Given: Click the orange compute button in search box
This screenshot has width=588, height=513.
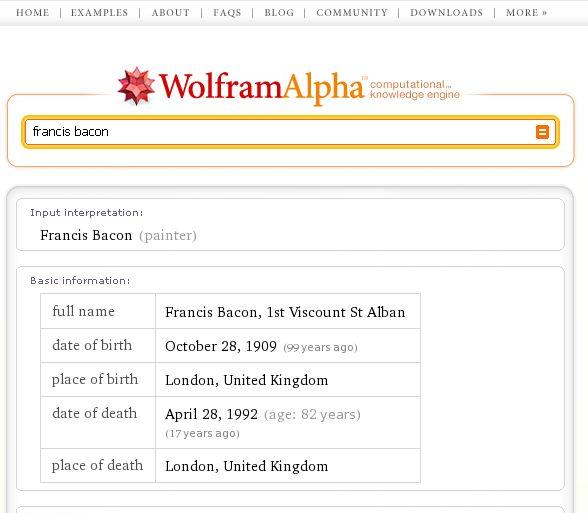Looking at the screenshot, I should 542,132.
